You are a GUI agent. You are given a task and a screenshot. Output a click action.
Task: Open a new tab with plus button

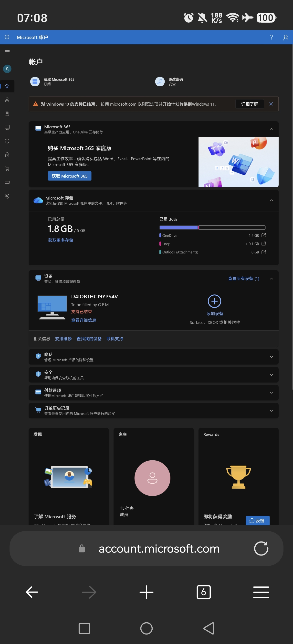click(x=146, y=592)
